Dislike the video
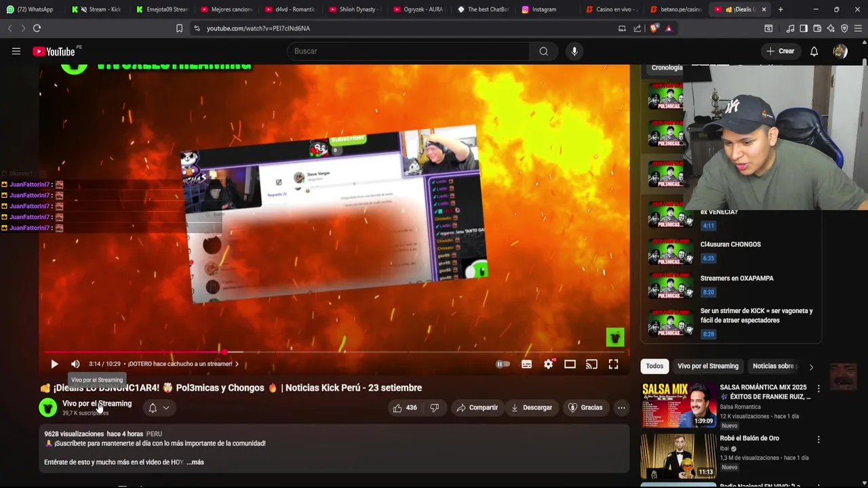This screenshot has height=488, width=868. [435, 407]
